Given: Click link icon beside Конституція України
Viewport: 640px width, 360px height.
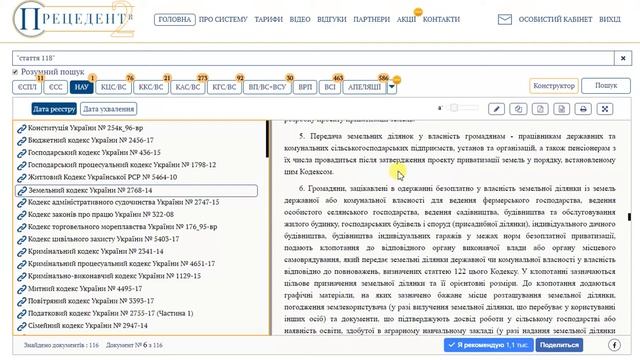Looking at the screenshot, I should pos(21,129).
